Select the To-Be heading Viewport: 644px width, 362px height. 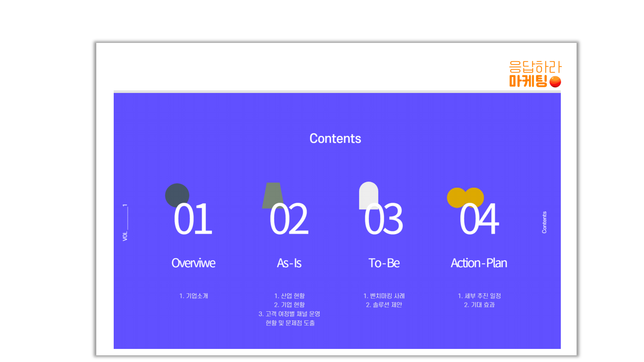pyautogui.click(x=384, y=263)
